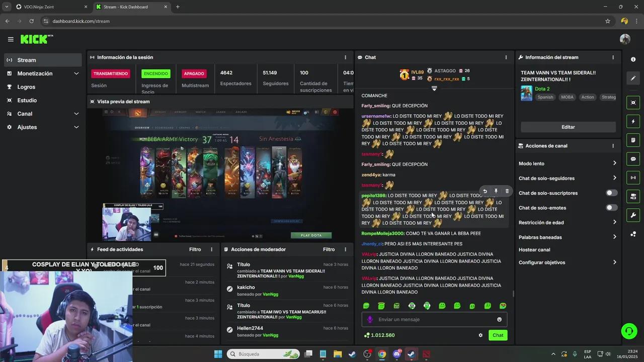Open the user profile avatar
This screenshot has height=362, width=644.
625,39
